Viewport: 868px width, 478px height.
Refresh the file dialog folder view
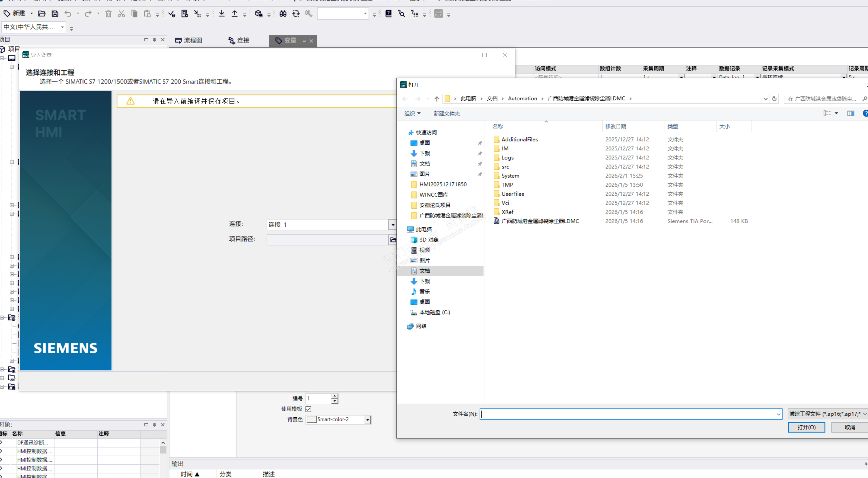coord(774,99)
